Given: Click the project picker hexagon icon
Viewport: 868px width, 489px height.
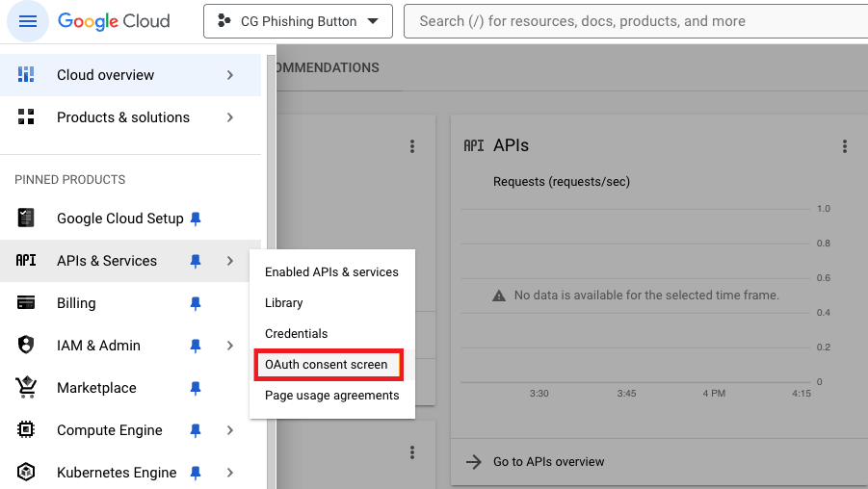Looking at the screenshot, I should [224, 21].
